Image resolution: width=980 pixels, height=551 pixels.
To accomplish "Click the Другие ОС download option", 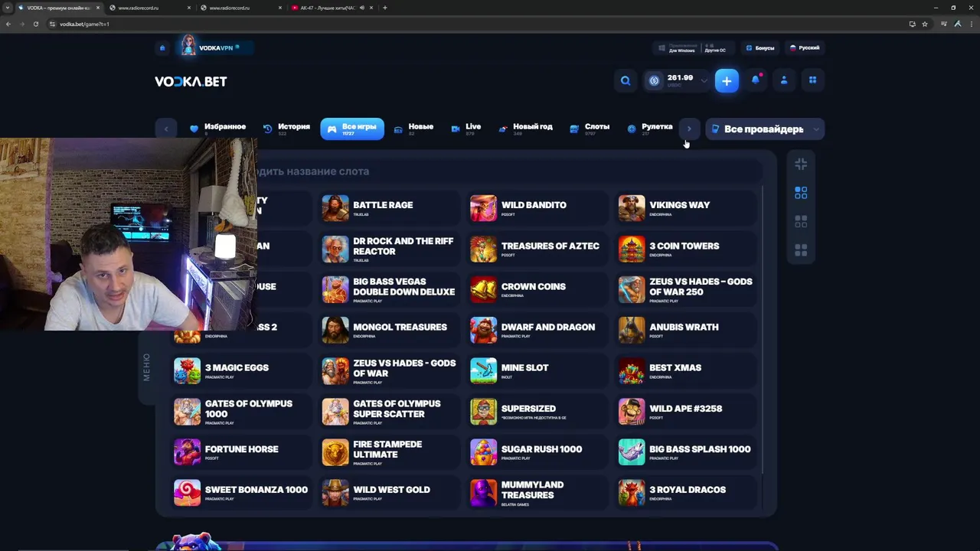I will click(715, 48).
